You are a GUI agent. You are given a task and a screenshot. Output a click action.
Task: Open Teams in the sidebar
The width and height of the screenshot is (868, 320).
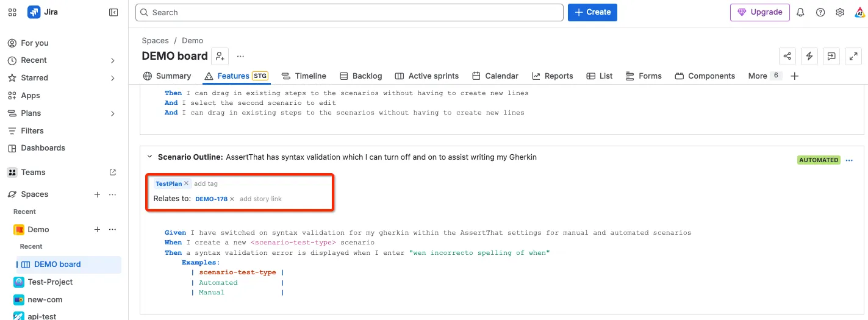(33, 172)
